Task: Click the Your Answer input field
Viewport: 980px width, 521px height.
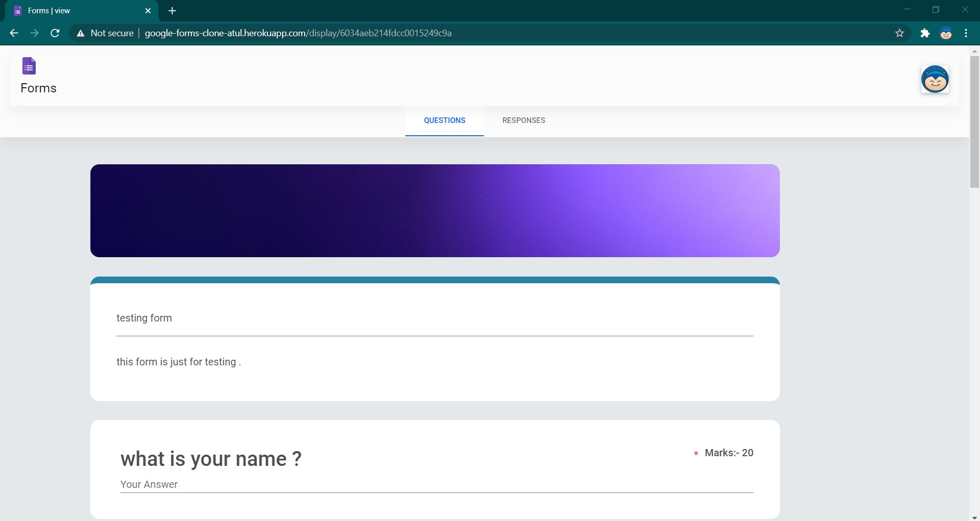Action: pos(436,484)
